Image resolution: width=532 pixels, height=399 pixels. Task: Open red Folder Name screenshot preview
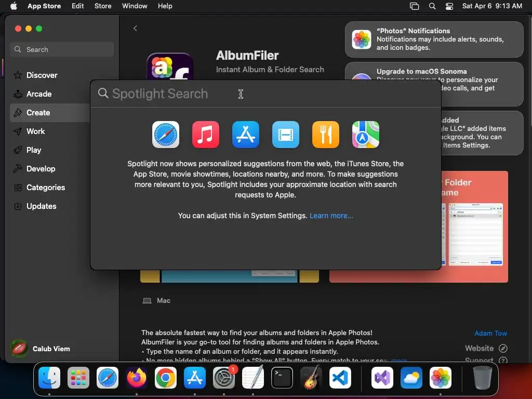tap(475, 227)
